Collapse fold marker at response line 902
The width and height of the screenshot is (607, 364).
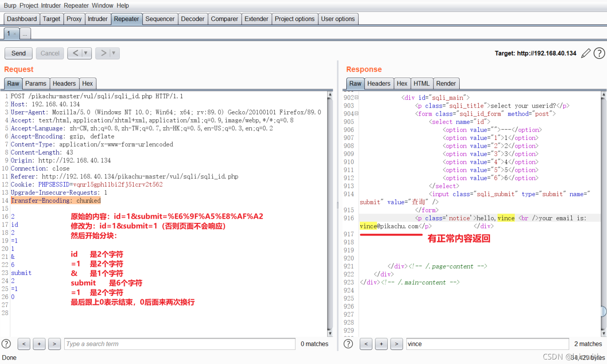pos(357,97)
